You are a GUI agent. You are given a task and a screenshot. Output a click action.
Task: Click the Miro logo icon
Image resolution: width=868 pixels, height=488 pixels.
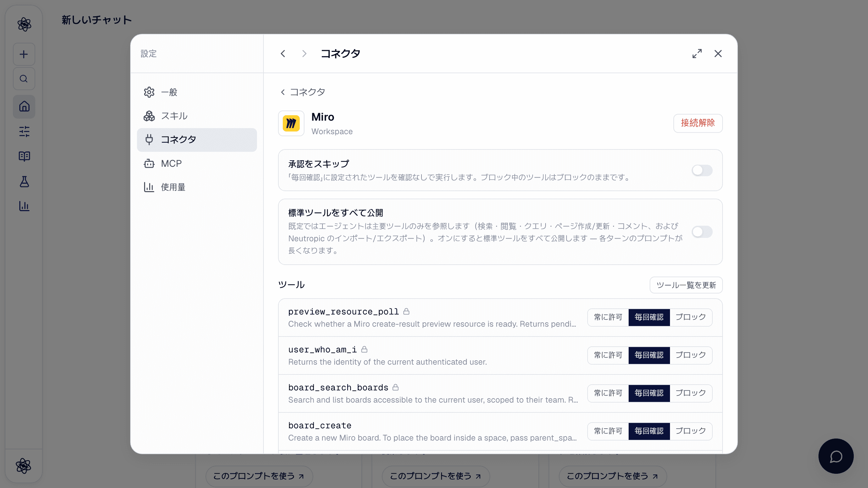tap(291, 123)
